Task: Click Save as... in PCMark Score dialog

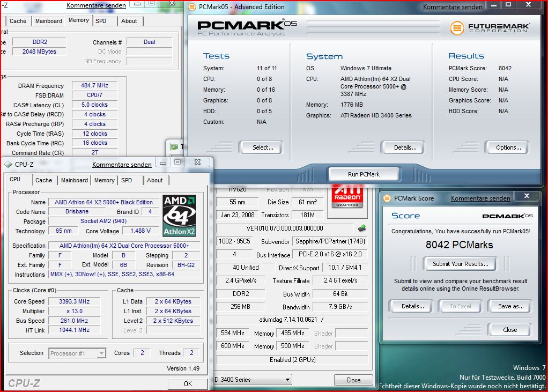Action: [x=510, y=306]
